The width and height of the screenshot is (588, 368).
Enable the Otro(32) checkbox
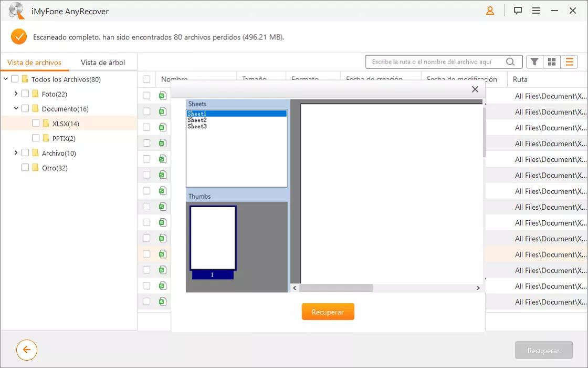25,168
